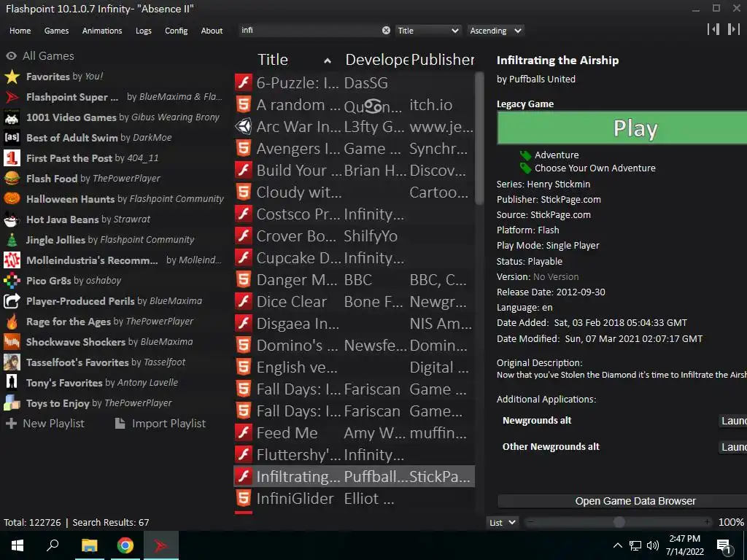Click the Unity icon beside Arc War
The image size is (747, 560).
click(x=244, y=127)
